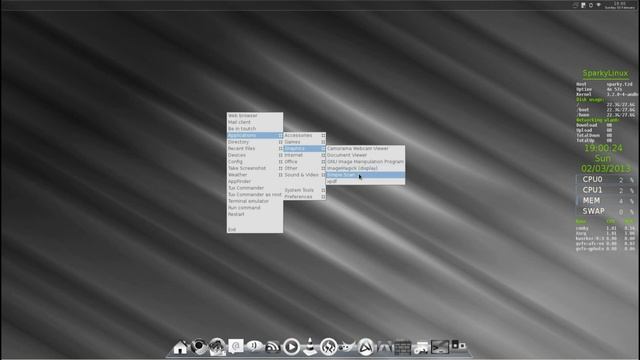Launch Camorama Webcam Viewer
640x360 pixels.
tap(365, 149)
